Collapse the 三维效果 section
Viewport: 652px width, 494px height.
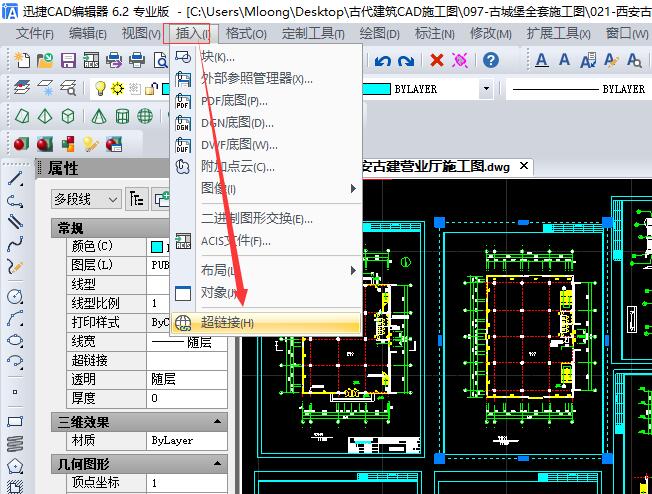[x=217, y=421]
